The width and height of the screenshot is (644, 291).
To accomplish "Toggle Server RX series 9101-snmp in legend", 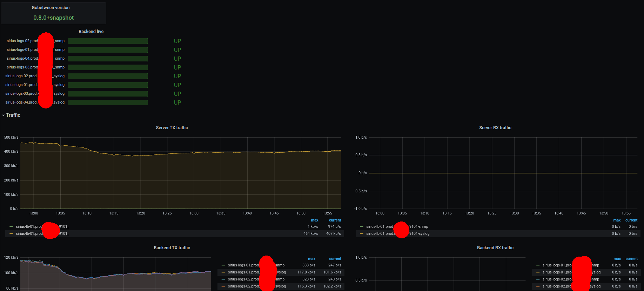I will coord(397,227).
